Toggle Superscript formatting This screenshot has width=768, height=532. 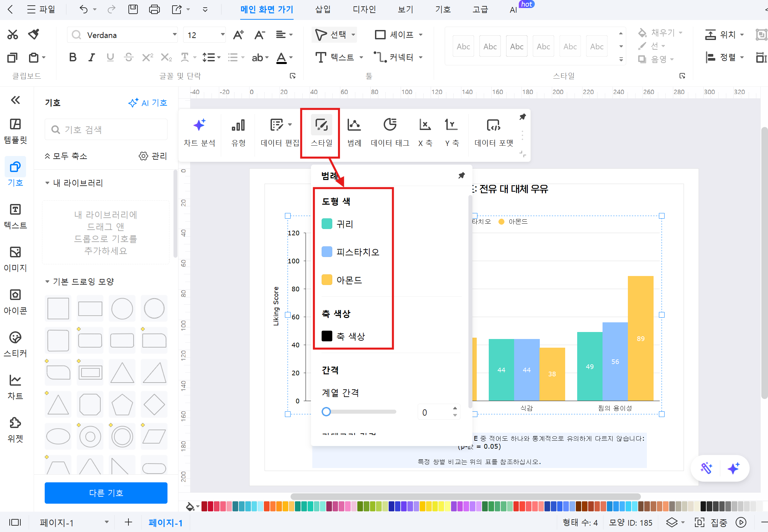pos(147,58)
